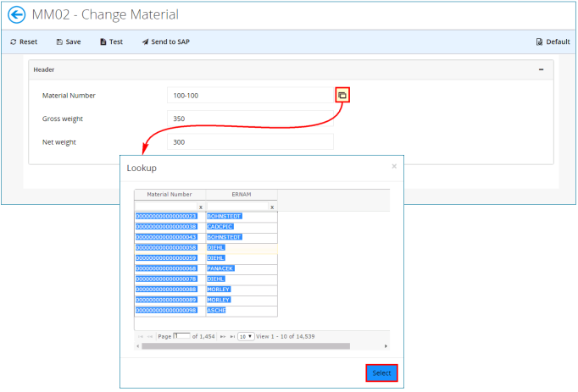Screen dimensions: 578x392
Task: Click the lookup horizontal scrollbar
Action: coord(246,346)
